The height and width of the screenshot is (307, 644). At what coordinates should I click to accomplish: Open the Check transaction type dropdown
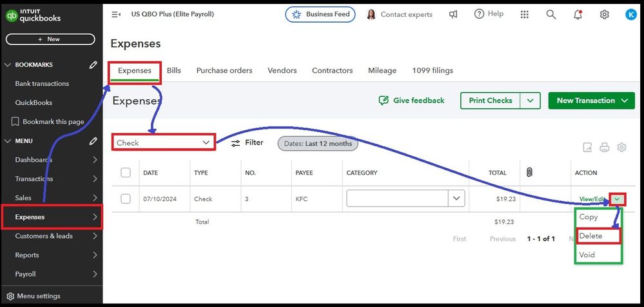[163, 143]
